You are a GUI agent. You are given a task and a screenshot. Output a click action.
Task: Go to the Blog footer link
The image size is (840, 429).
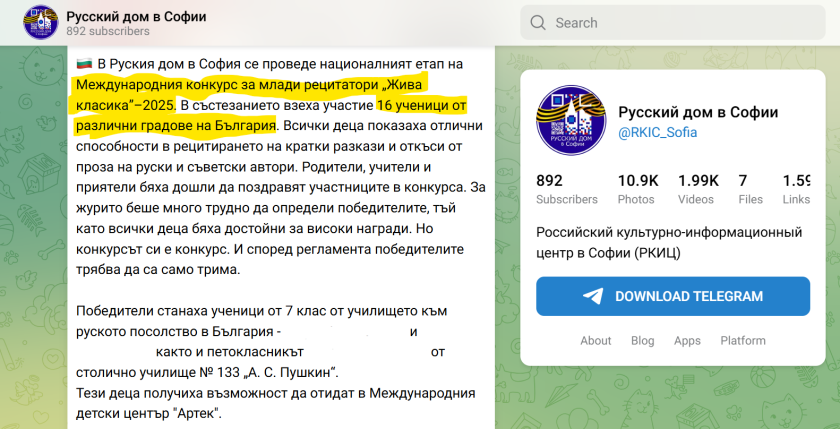(642, 341)
